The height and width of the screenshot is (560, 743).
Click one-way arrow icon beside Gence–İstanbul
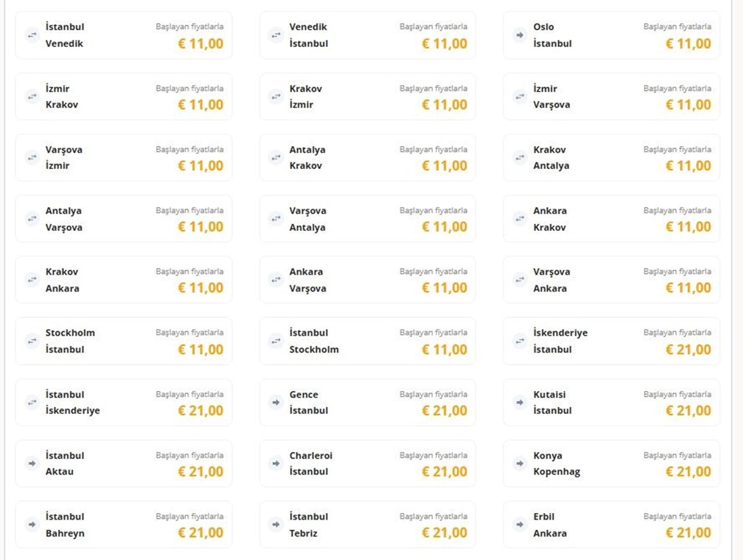click(276, 402)
